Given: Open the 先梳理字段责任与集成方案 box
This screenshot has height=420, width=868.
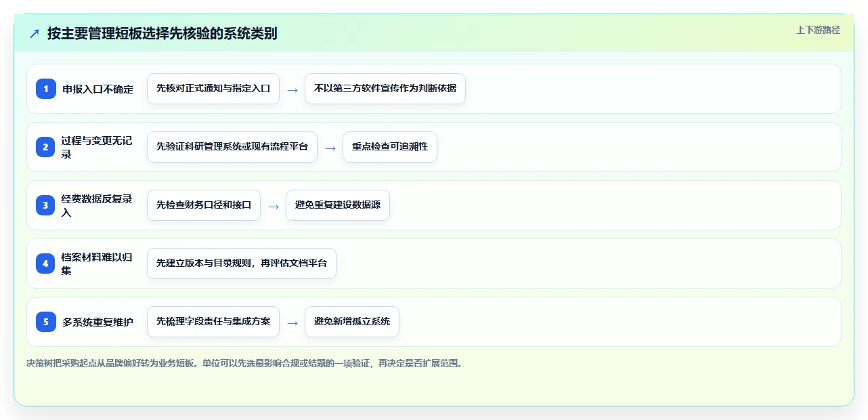Looking at the screenshot, I should [x=213, y=322].
